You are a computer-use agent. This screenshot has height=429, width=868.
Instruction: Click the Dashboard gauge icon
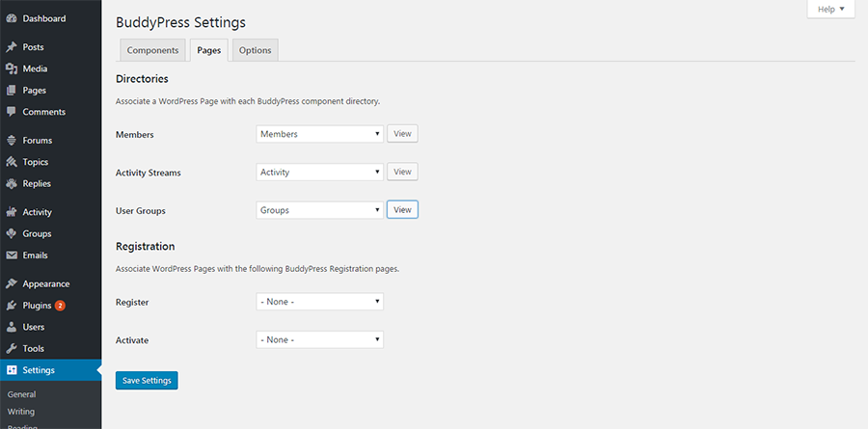click(x=11, y=18)
